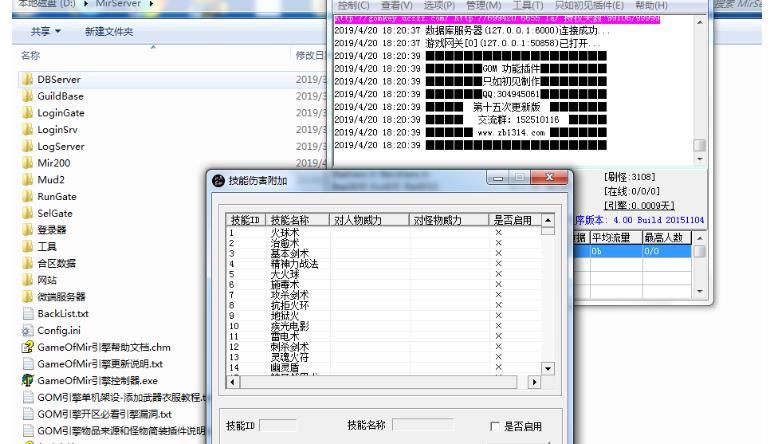Select the Config.ini file icon

coord(27,329)
